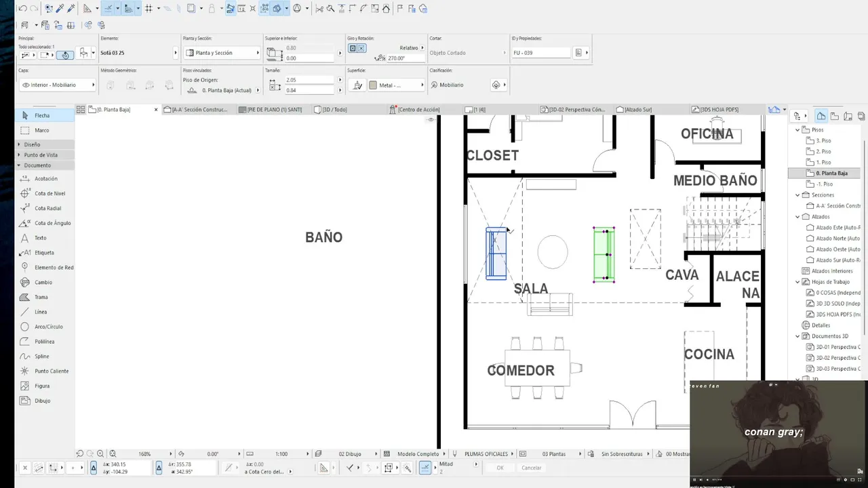Choose the Arco/Círculo tool
Viewport: 868px width, 488px height.
pyautogui.click(x=45, y=327)
